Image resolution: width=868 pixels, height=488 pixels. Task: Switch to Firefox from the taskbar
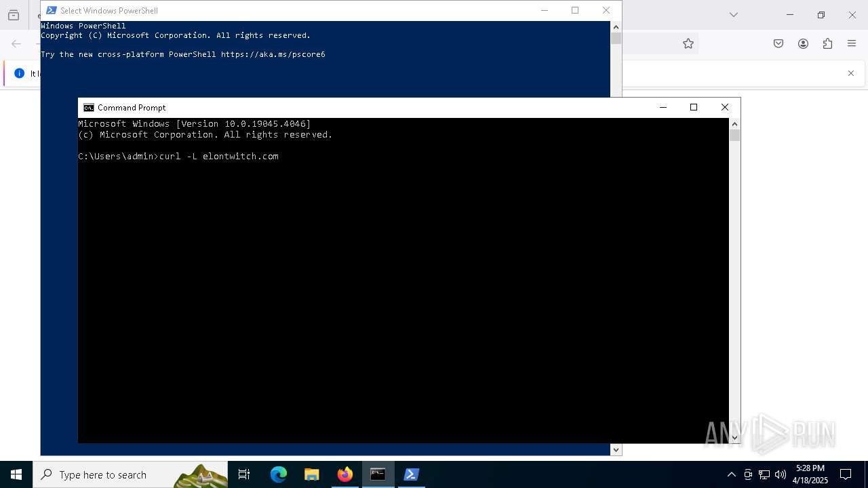click(x=345, y=474)
